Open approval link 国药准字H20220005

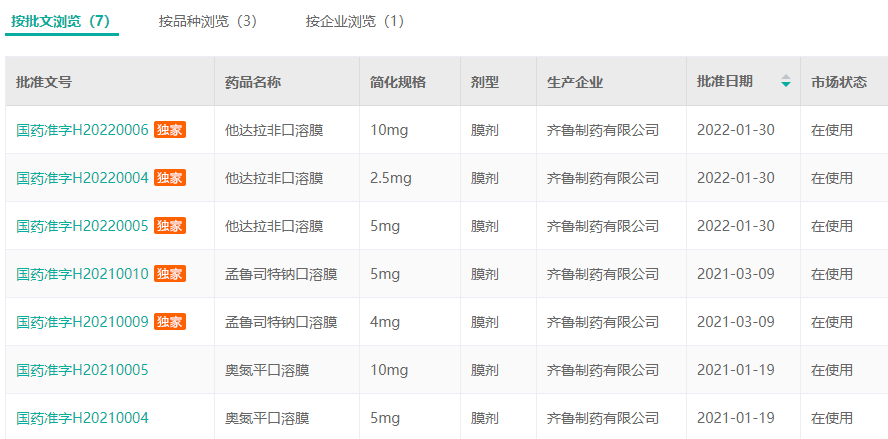pyautogui.click(x=82, y=226)
